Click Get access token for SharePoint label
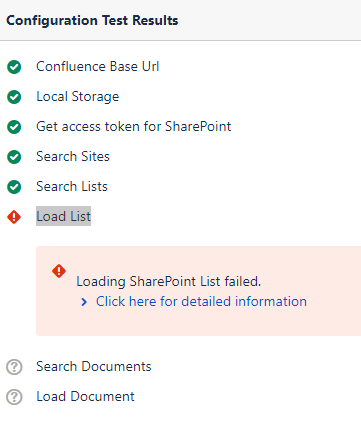This screenshot has width=361, height=421. click(134, 126)
